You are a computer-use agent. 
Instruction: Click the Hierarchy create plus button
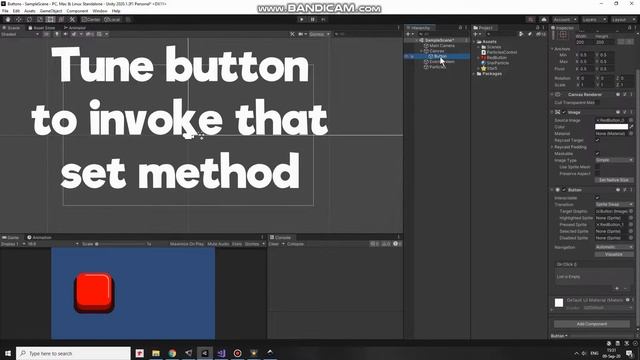(409, 34)
